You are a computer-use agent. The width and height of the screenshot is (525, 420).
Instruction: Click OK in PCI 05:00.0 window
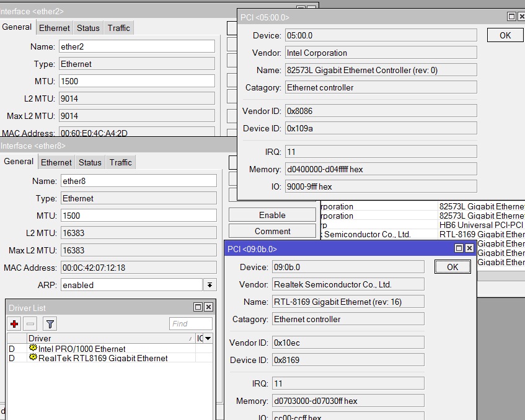click(505, 35)
